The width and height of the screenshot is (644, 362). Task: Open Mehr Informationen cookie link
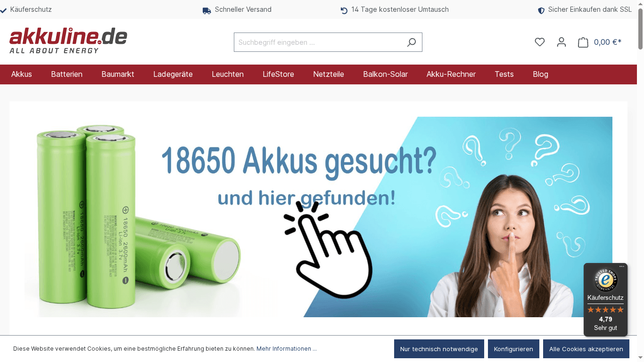pos(286,349)
